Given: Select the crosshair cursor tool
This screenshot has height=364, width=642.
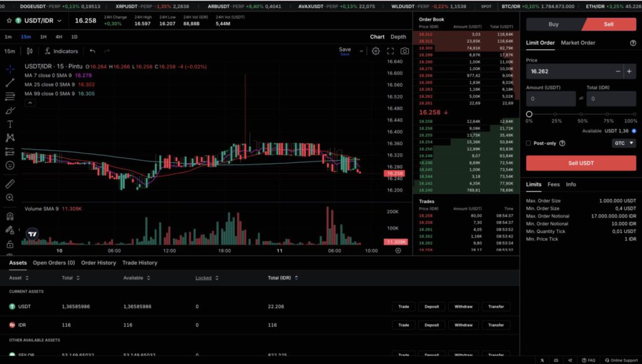Looking at the screenshot, I should point(10,69).
